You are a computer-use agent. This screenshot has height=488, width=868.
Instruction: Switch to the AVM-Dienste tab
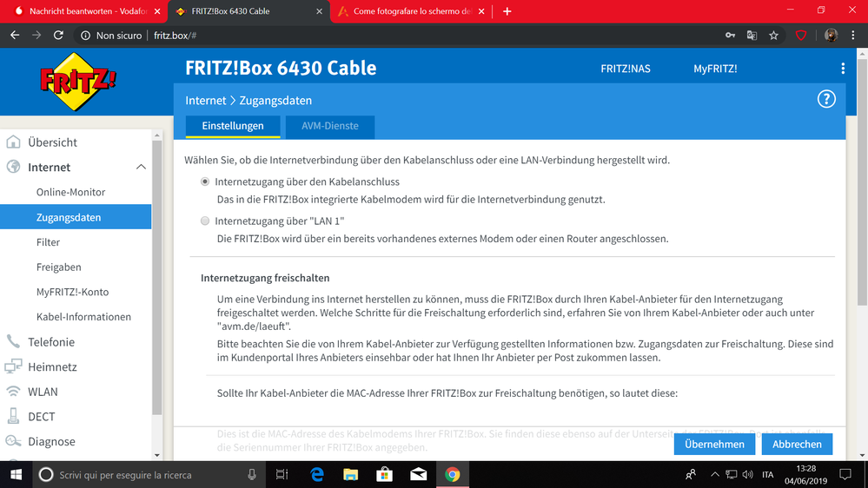(330, 126)
